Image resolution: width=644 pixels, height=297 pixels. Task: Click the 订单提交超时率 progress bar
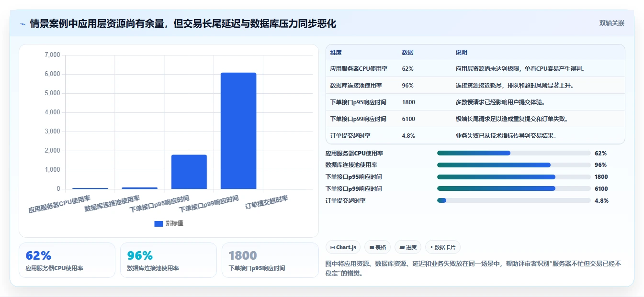point(514,200)
